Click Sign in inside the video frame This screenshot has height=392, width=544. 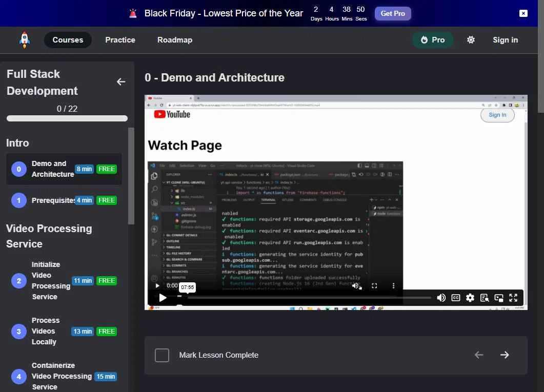point(497,115)
